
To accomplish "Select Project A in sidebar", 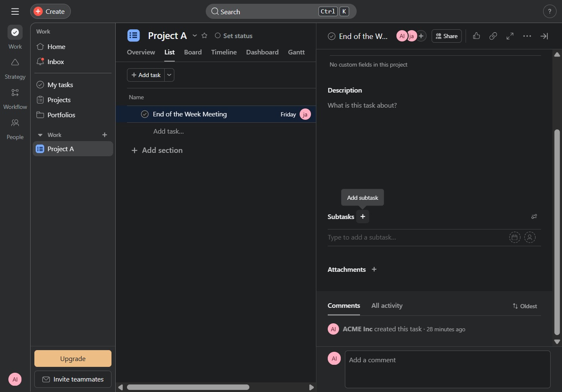I will click(73, 149).
